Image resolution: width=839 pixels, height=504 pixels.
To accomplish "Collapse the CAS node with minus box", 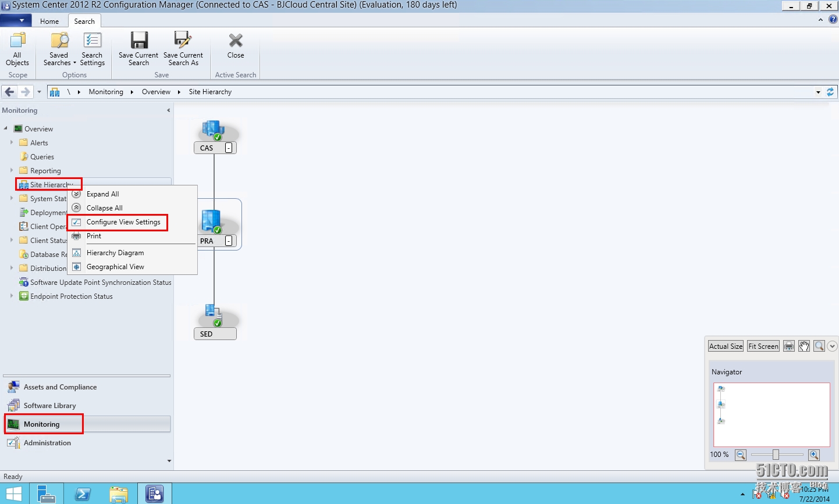I will (x=229, y=148).
